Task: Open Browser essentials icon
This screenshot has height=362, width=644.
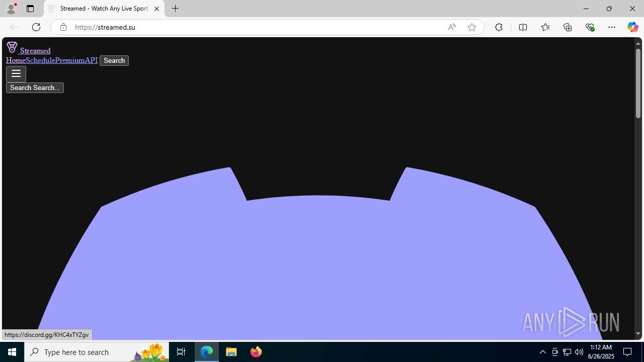Action: pos(590,27)
